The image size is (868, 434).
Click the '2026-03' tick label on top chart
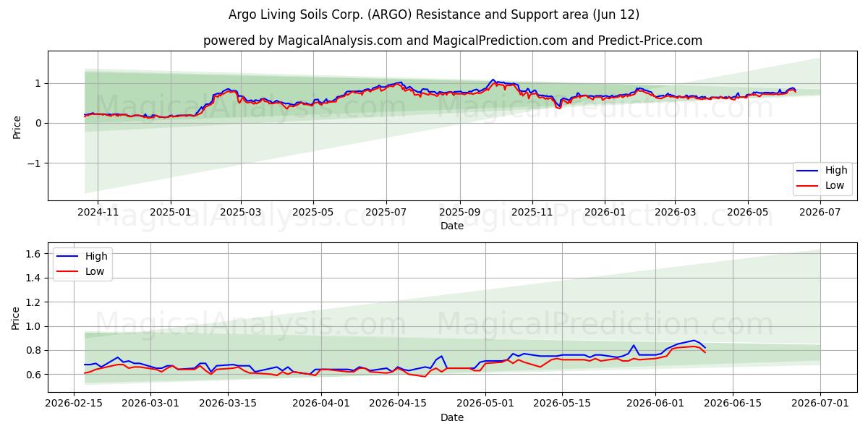(x=675, y=212)
